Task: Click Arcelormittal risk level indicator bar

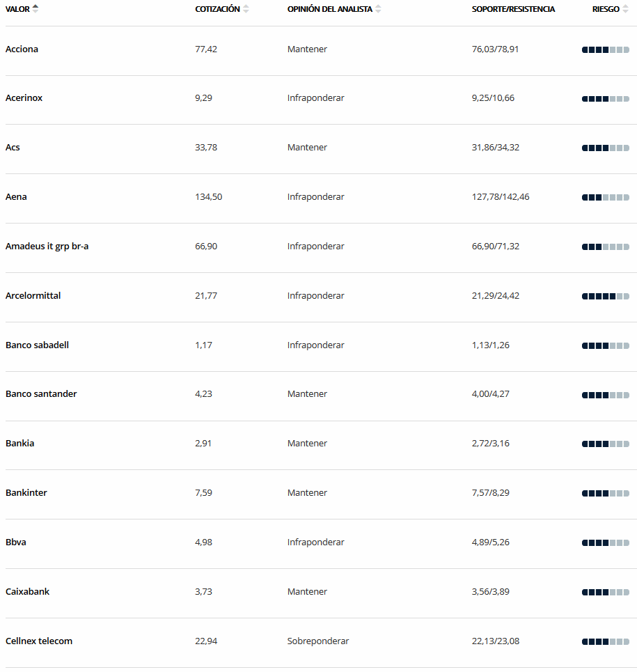Action: point(605,296)
